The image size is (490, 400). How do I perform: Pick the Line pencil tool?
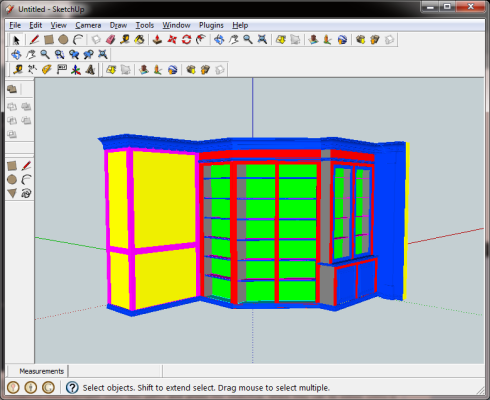34,40
